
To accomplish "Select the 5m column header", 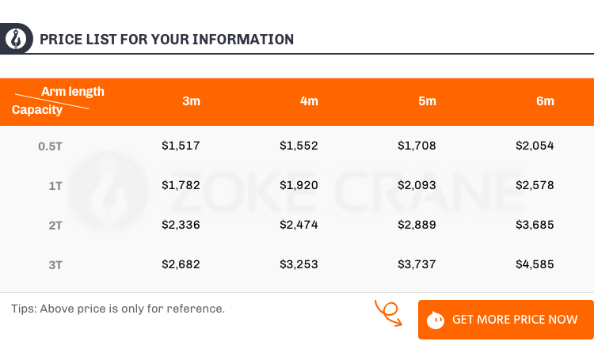I will [x=428, y=101].
